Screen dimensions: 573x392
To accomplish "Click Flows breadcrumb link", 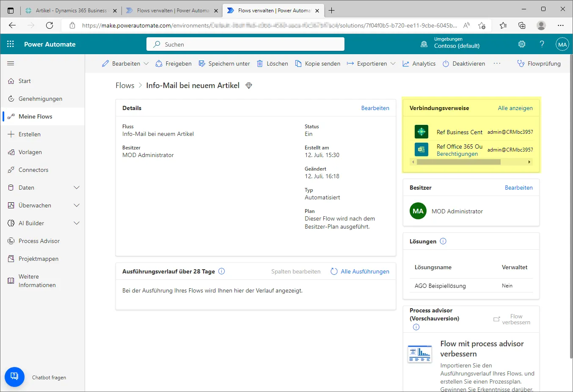I will click(x=125, y=86).
